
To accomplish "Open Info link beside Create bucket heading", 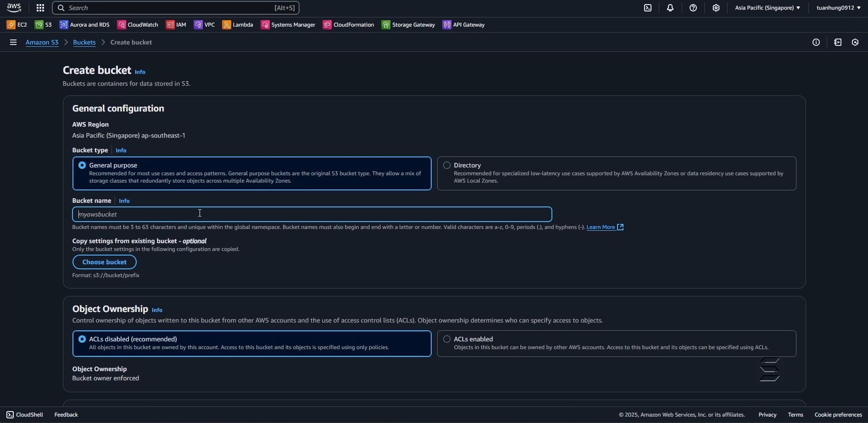I will coord(140,72).
